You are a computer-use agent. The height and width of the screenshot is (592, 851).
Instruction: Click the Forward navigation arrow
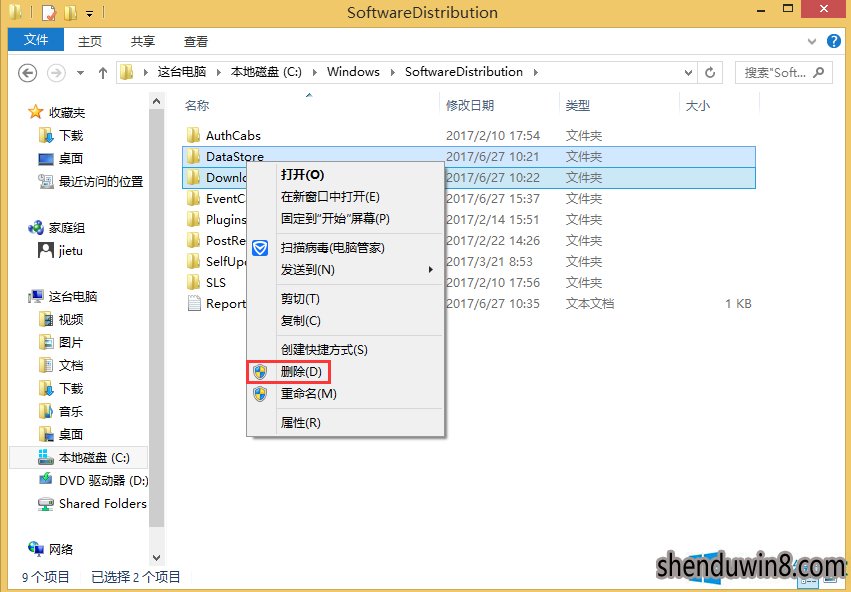pos(56,72)
